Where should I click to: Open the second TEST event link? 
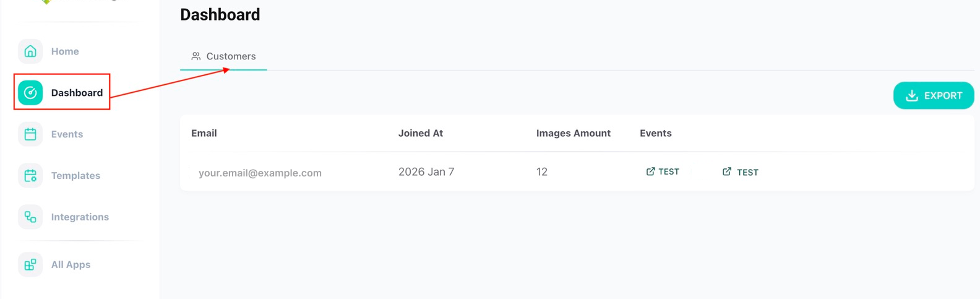click(x=747, y=172)
